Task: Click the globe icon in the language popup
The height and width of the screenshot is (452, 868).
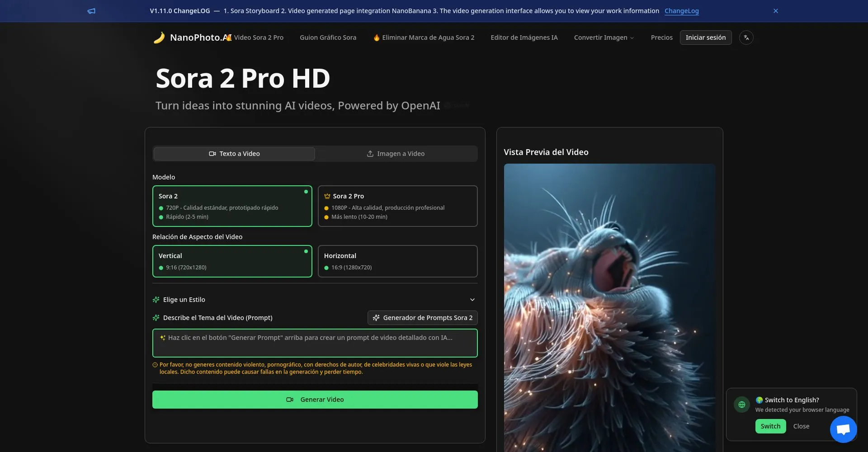Action: pyautogui.click(x=741, y=405)
